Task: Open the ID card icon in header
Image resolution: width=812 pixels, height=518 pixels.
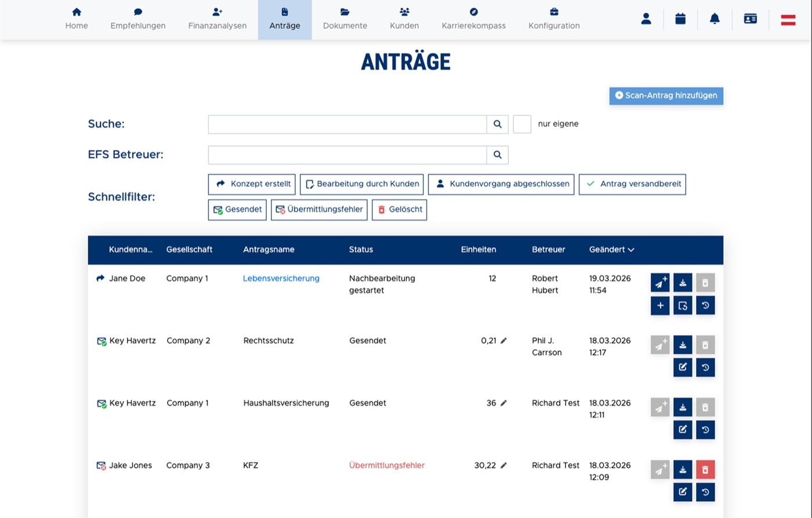Action: [751, 19]
